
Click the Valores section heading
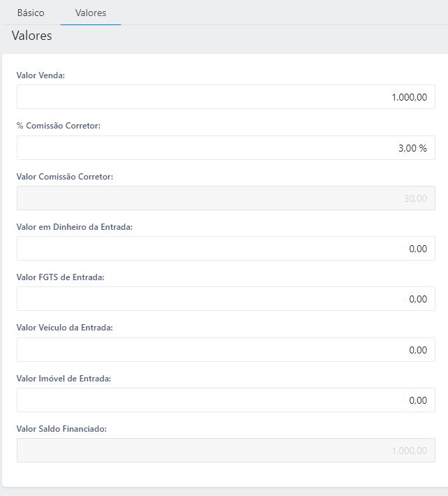pyautogui.click(x=32, y=36)
